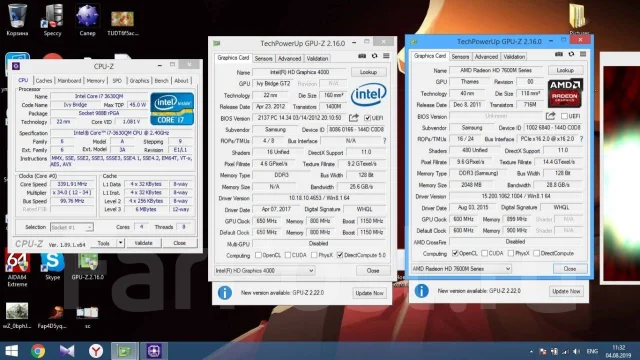
Task: Open AIDA64 Extreme desktop shortcut
Action: tap(17, 269)
